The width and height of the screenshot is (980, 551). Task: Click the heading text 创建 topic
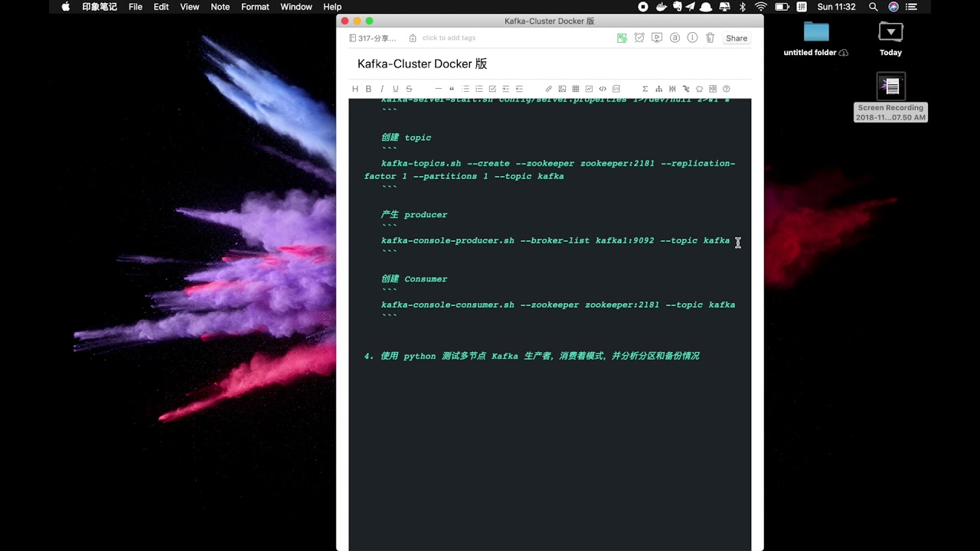point(406,138)
